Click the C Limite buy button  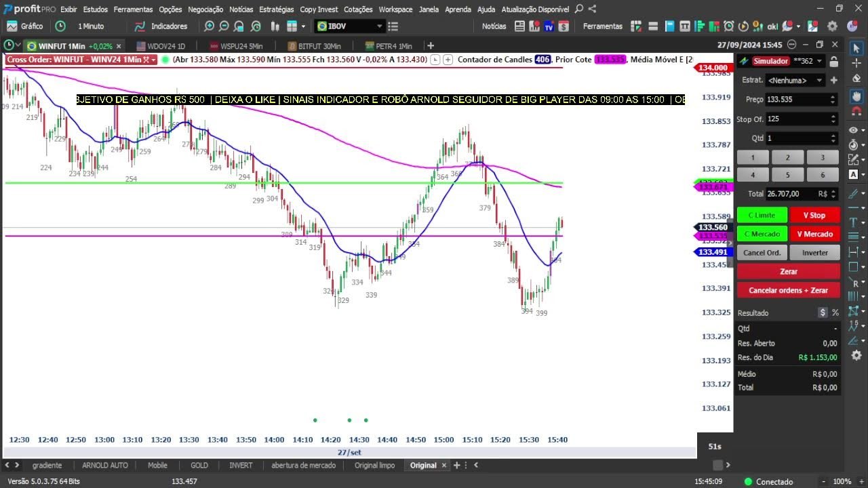click(762, 215)
